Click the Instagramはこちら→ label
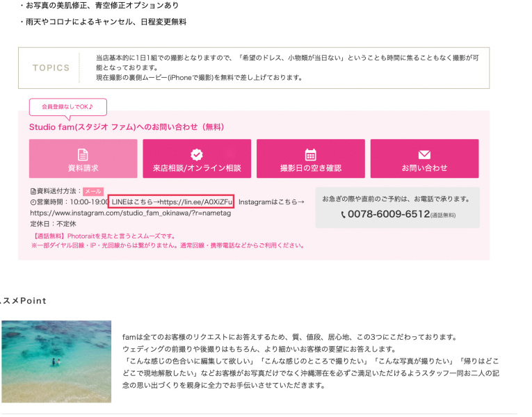 (x=271, y=202)
